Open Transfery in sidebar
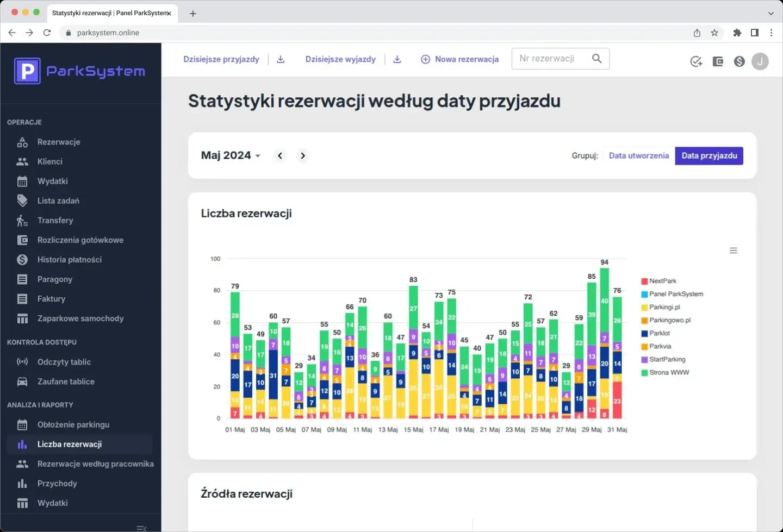 [80, 221]
